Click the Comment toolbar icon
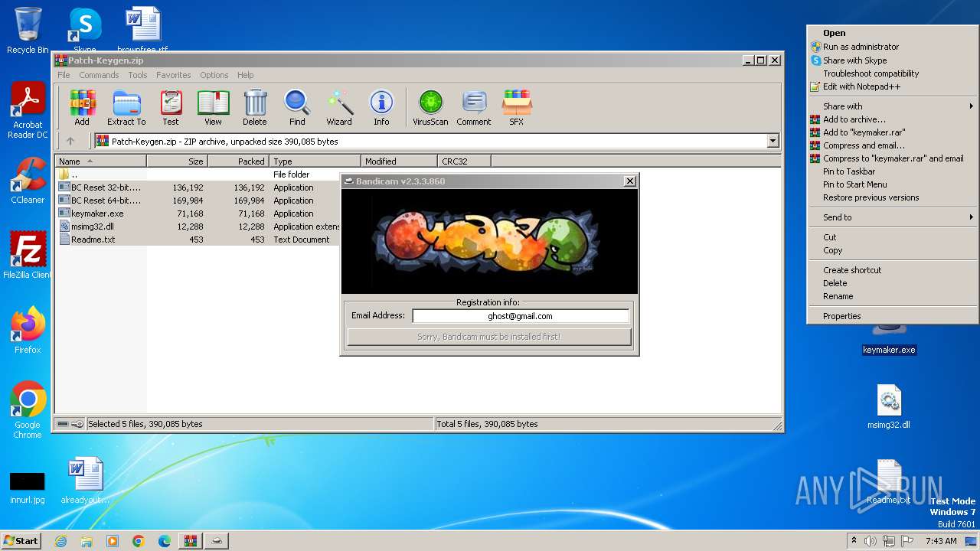Screen dimensions: 980x551 [474, 107]
